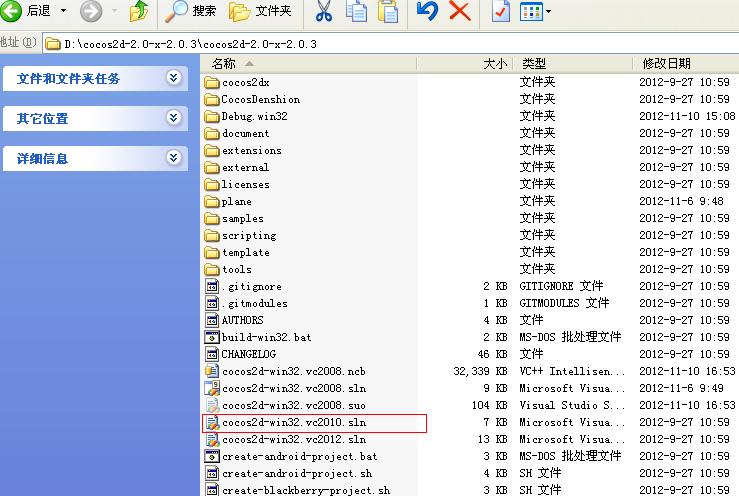Select cocos2d-win32.vc2008.sln solution file
Screen dimensions: 739x496
285,388
